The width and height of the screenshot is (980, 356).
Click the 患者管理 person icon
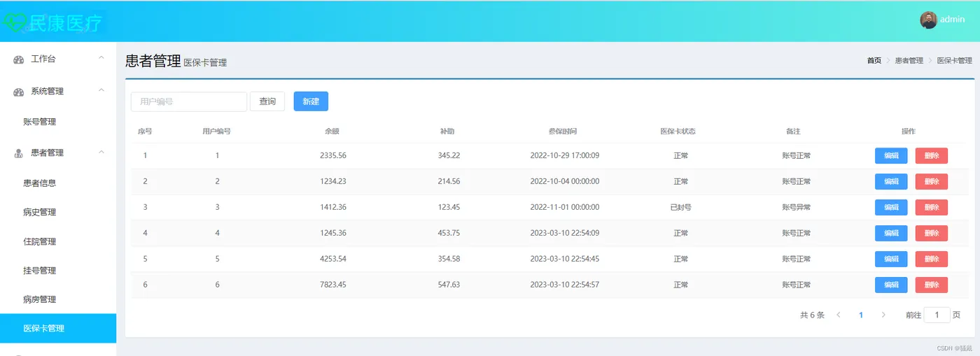coord(19,153)
